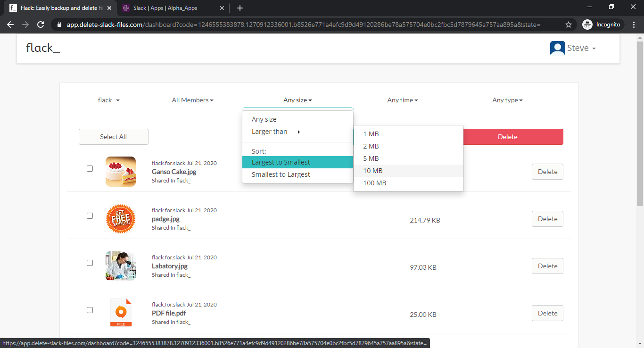Bookmark this page with the star icon
The height and width of the screenshot is (348, 644).
[569, 25]
